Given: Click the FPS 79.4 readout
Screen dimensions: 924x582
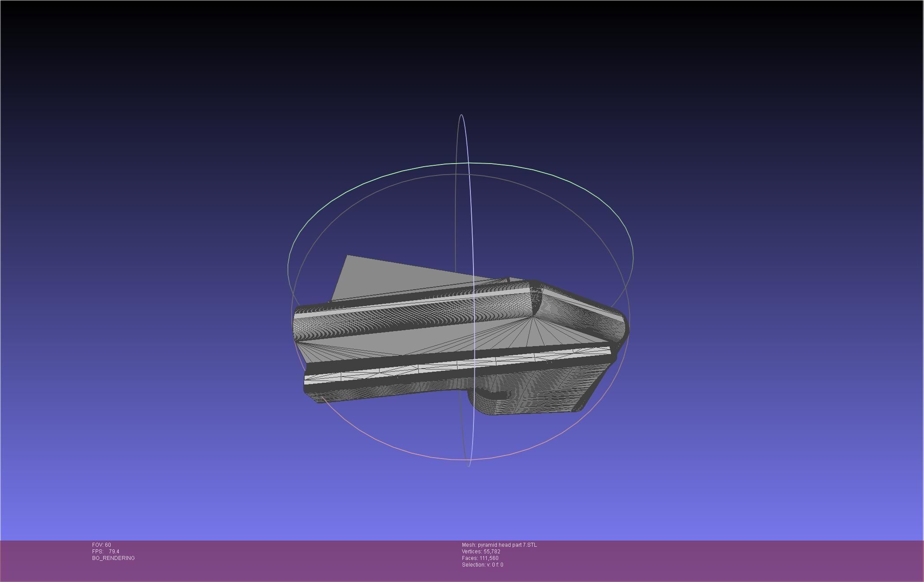Looking at the screenshot, I should [105, 552].
